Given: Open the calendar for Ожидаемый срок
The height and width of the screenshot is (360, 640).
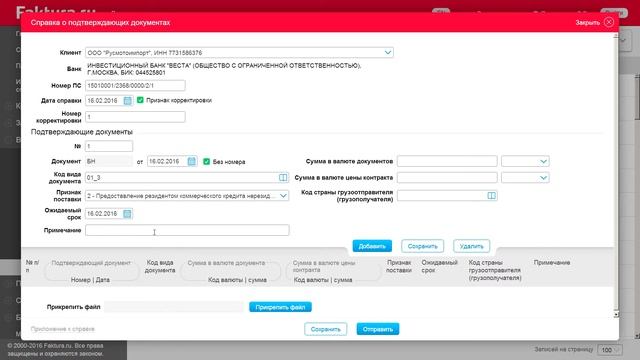Looking at the screenshot, I should (127, 214).
